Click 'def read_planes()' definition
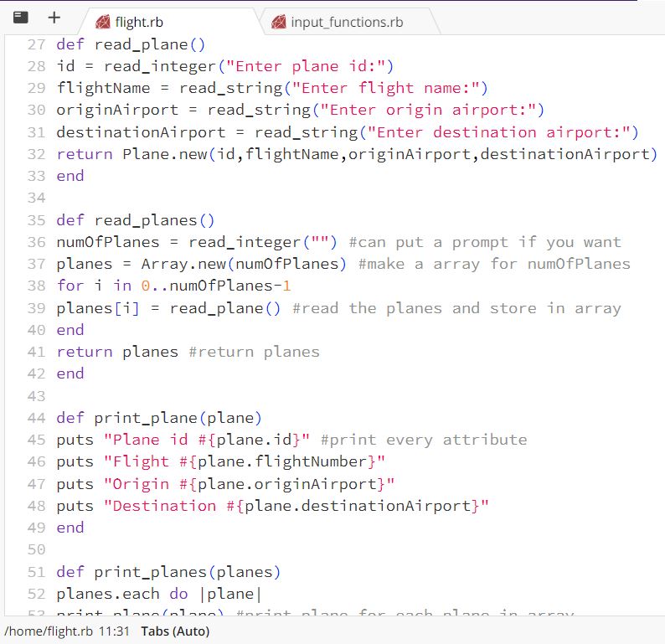This screenshot has height=644, width=665. click(x=136, y=220)
